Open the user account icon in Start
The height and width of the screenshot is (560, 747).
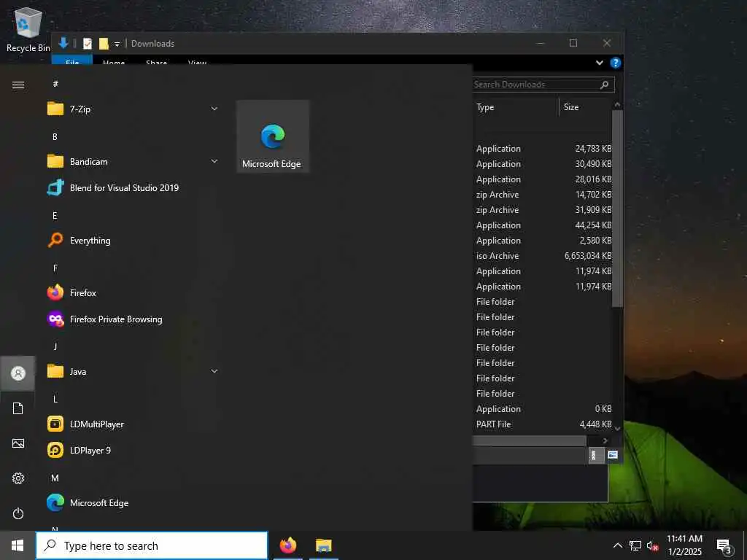18,373
